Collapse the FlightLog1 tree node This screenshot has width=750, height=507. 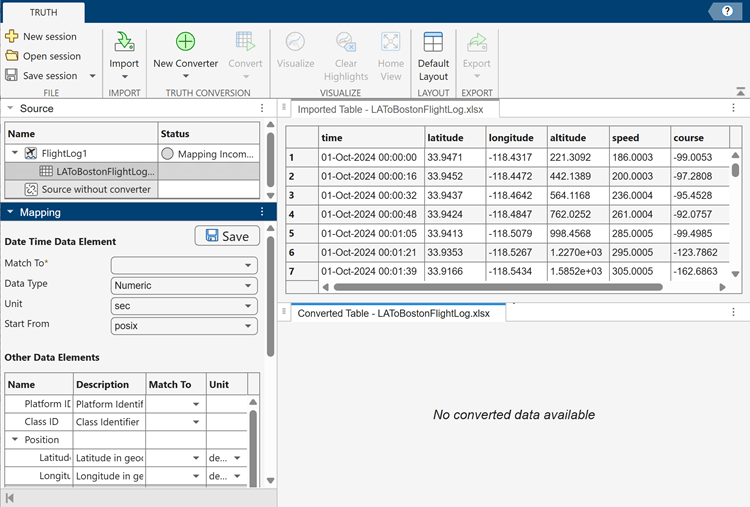coord(15,153)
